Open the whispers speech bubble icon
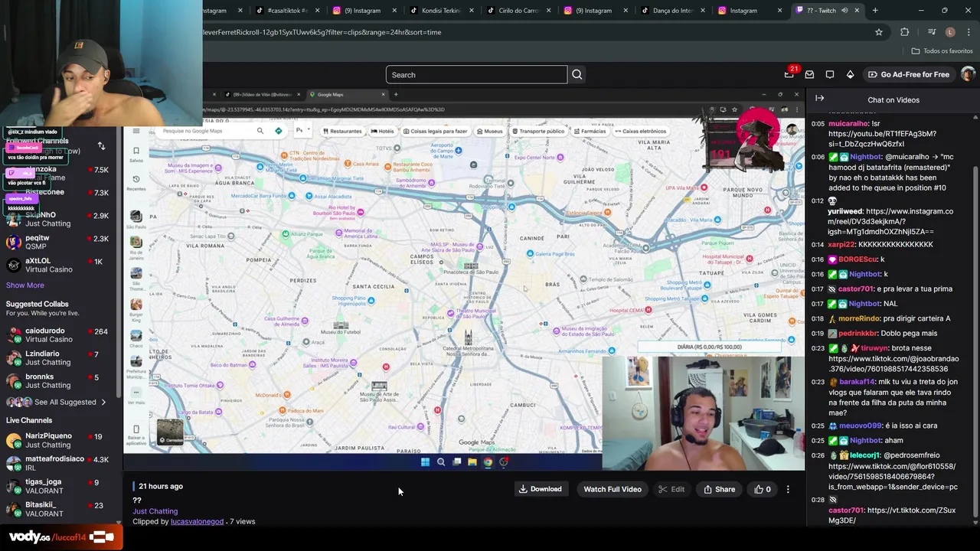 pos(830,74)
